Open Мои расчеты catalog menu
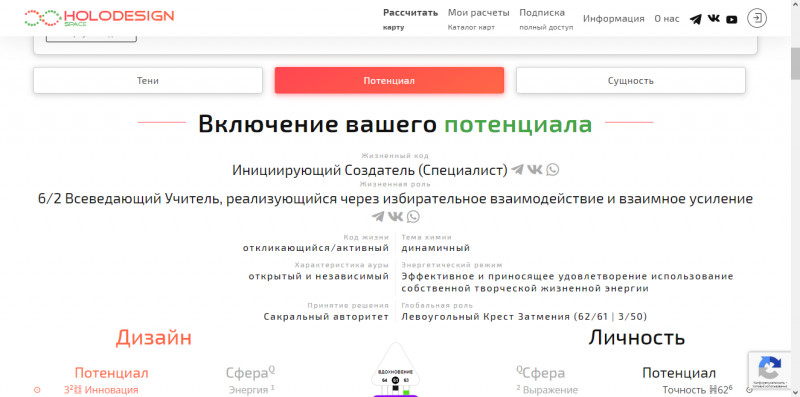The width and height of the screenshot is (800, 397). (x=479, y=19)
